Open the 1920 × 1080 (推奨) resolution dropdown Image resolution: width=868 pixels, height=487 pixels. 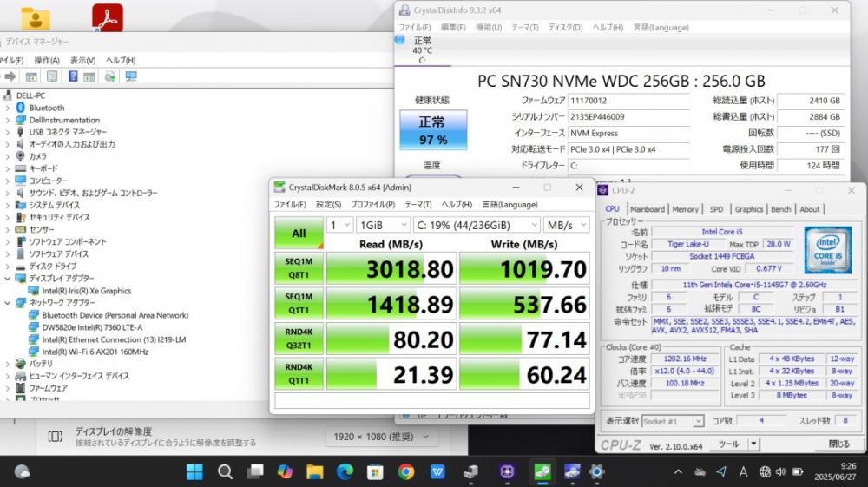tap(381, 437)
